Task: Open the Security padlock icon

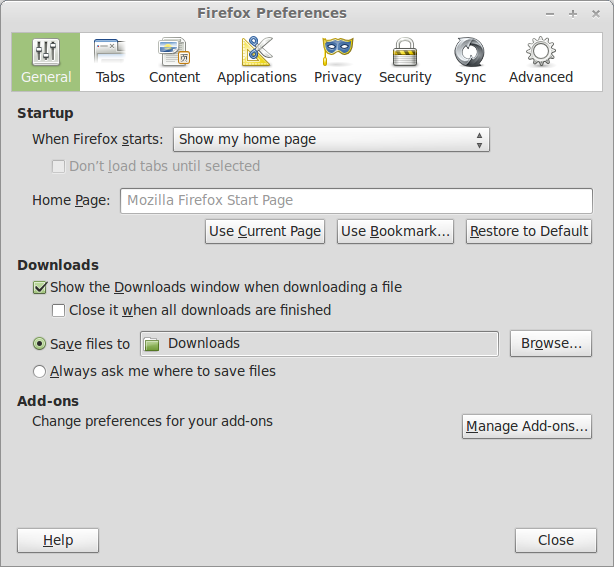Action: coord(405,51)
